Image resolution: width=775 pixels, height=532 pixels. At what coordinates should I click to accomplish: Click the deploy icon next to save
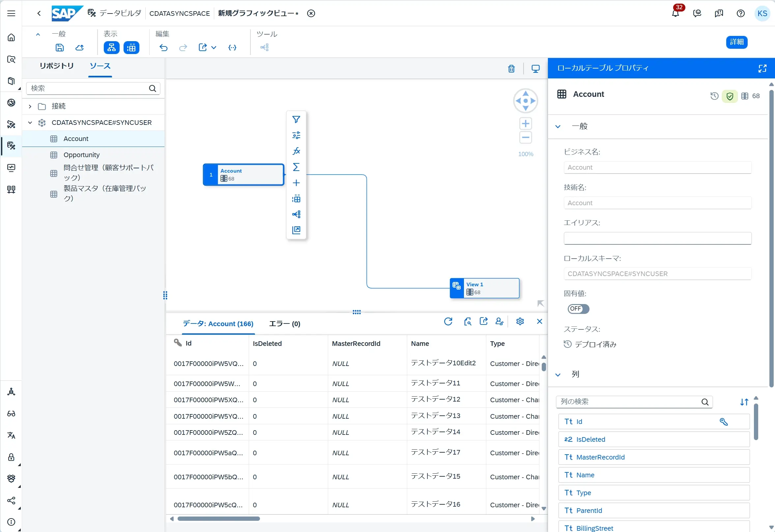[79, 47]
